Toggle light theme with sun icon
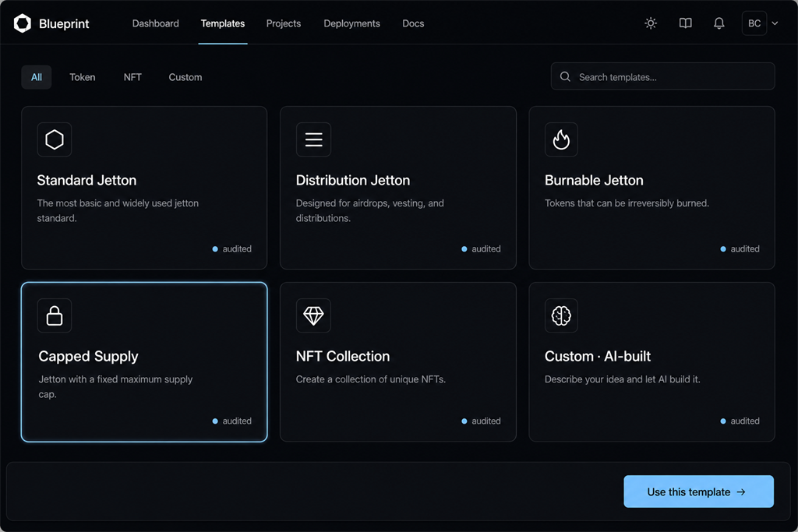Viewport: 798px width, 532px height. pyautogui.click(x=651, y=23)
